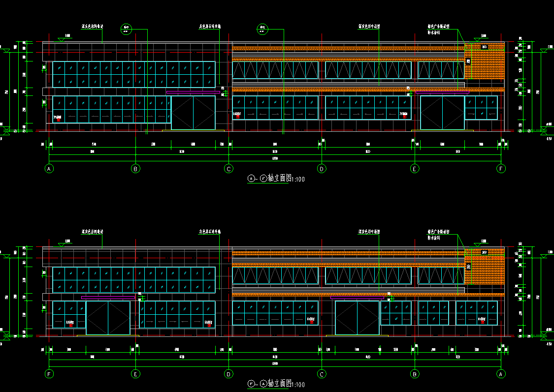Click top-left elevation level marker of upper drawing

[x=64, y=37]
